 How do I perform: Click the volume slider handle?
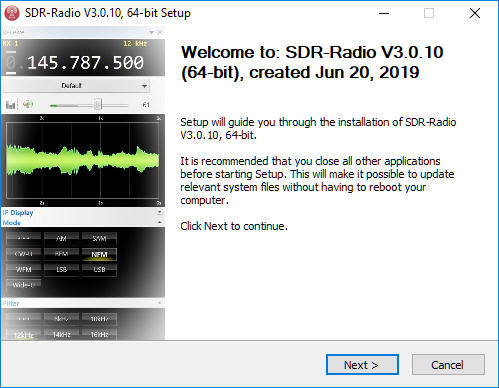[x=97, y=105]
